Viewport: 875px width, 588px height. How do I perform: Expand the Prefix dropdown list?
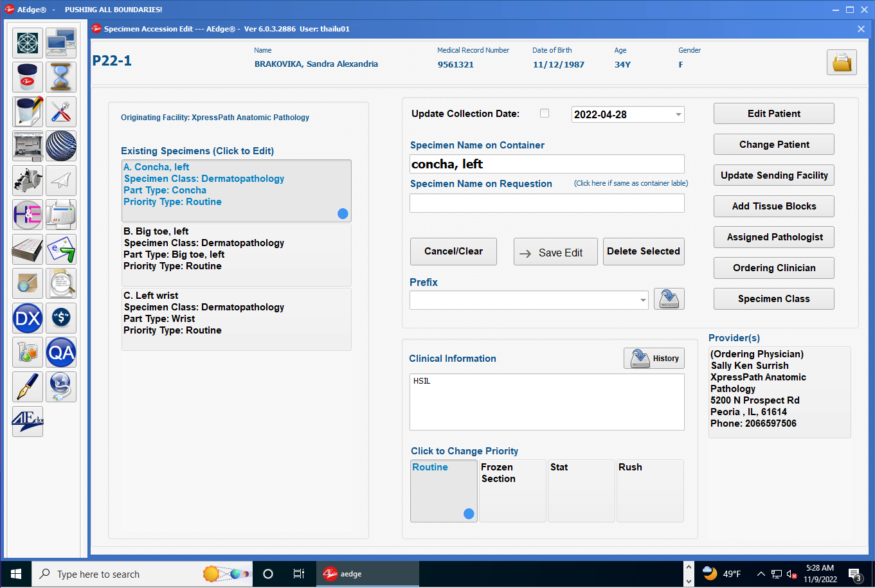643,300
